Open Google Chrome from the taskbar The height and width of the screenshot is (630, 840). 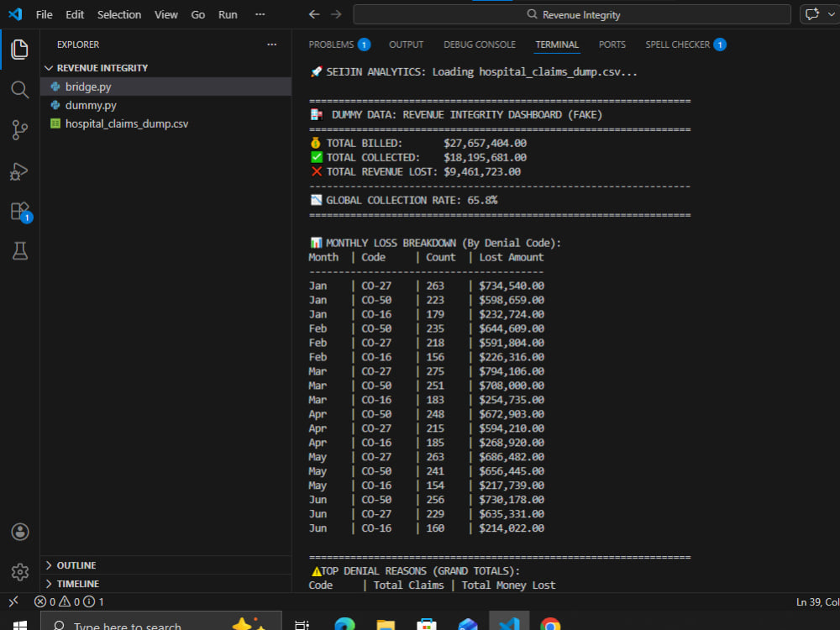[x=550, y=624]
